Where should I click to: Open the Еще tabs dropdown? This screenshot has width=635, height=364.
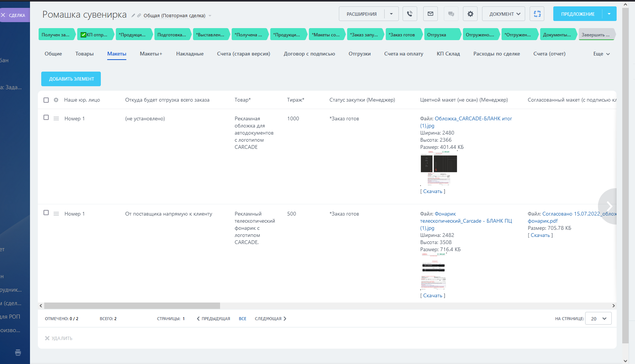point(601,54)
